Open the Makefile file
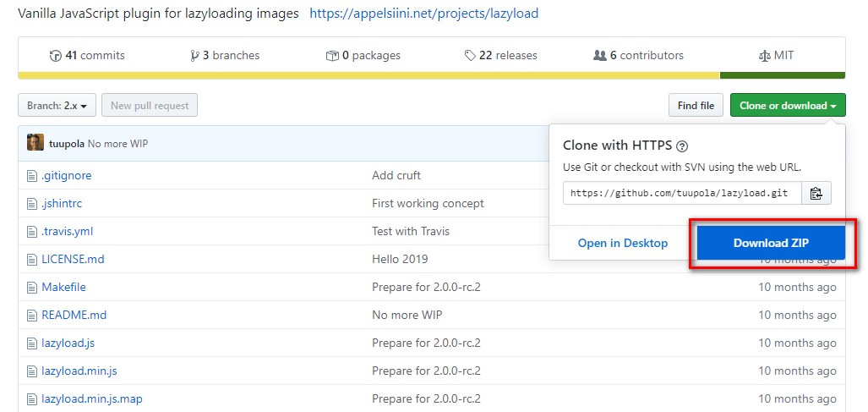 click(x=63, y=287)
